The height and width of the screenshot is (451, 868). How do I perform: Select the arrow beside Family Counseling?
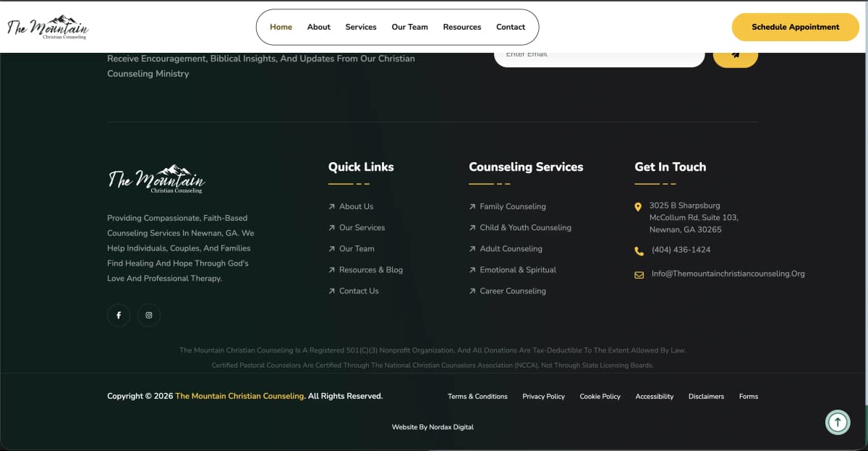472,206
